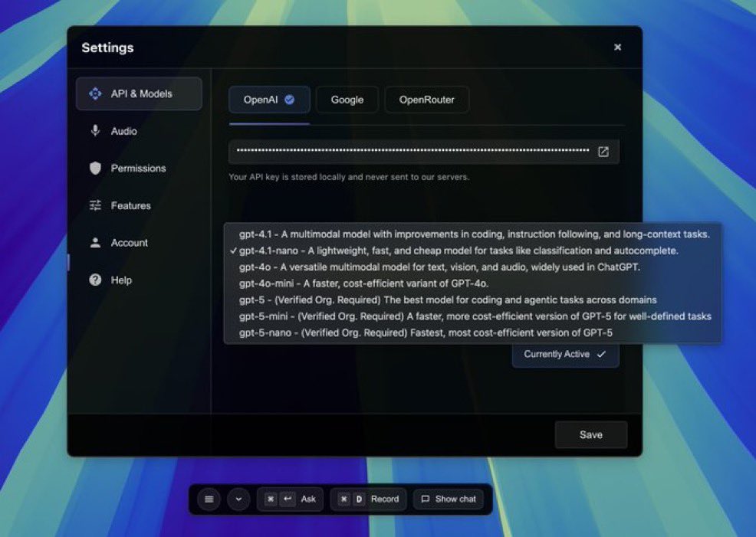
Task: Open the Permissions settings section
Action: click(139, 168)
